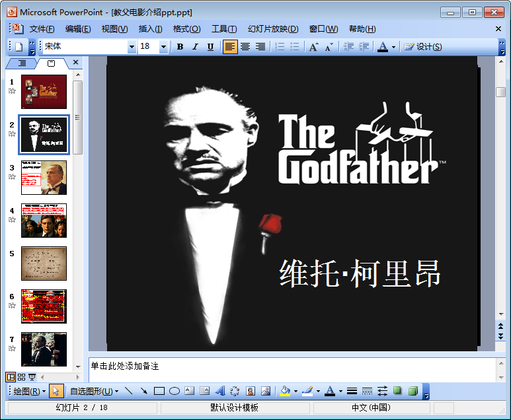Open the 帮助(H) menu
Screen dimensions: 511x420
pyautogui.click(x=362, y=29)
